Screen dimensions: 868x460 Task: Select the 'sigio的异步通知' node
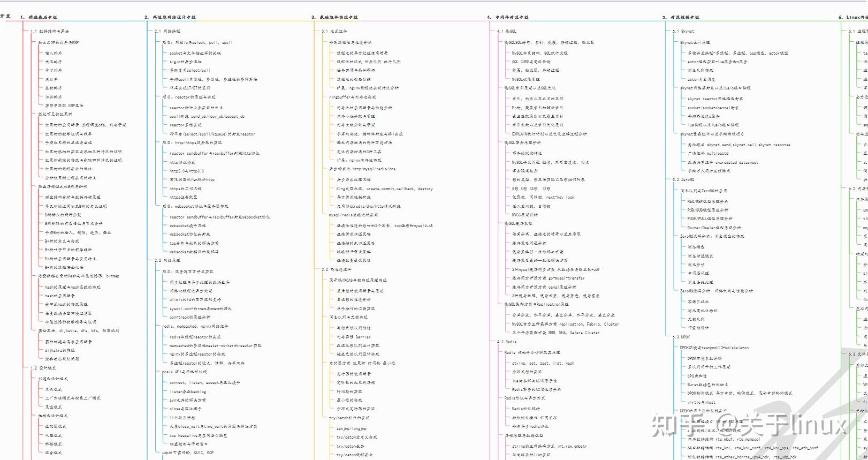(x=186, y=62)
